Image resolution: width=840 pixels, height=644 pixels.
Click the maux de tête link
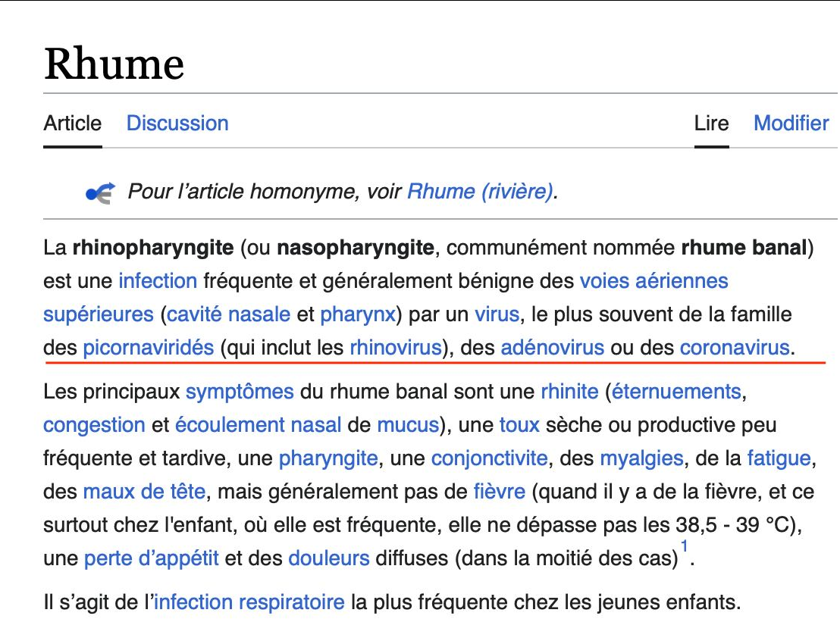(x=144, y=492)
